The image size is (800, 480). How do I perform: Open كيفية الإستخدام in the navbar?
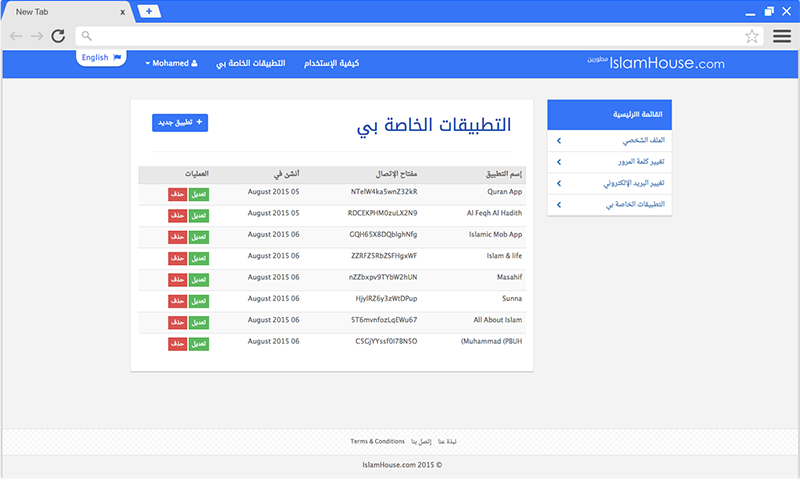(329, 63)
